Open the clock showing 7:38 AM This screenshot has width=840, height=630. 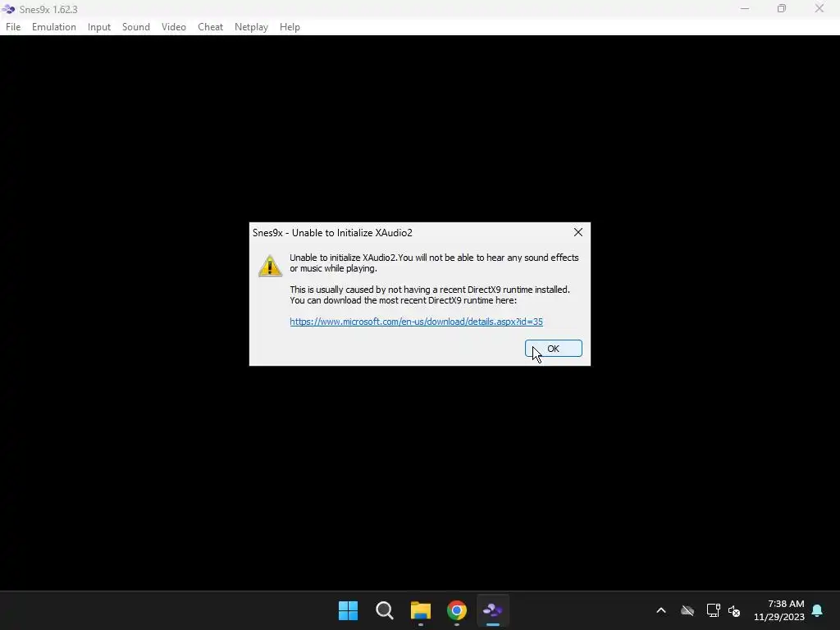[x=779, y=610]
